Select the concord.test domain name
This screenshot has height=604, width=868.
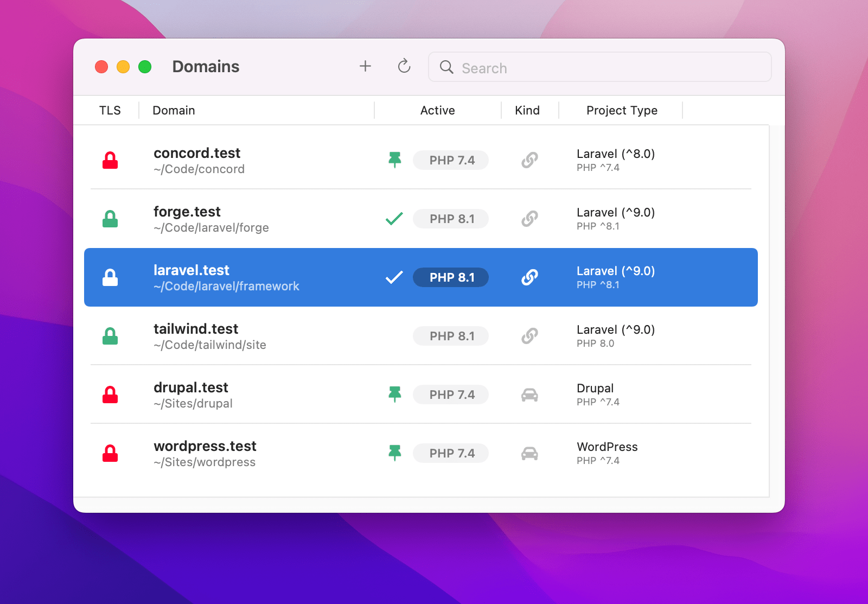point(197,153)
